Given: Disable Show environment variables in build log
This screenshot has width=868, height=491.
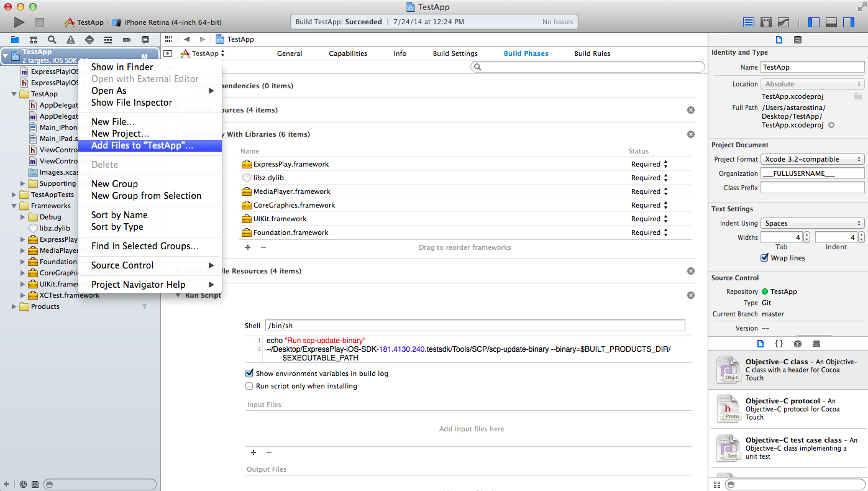Looking at the screenshot, I should [250, 374].
